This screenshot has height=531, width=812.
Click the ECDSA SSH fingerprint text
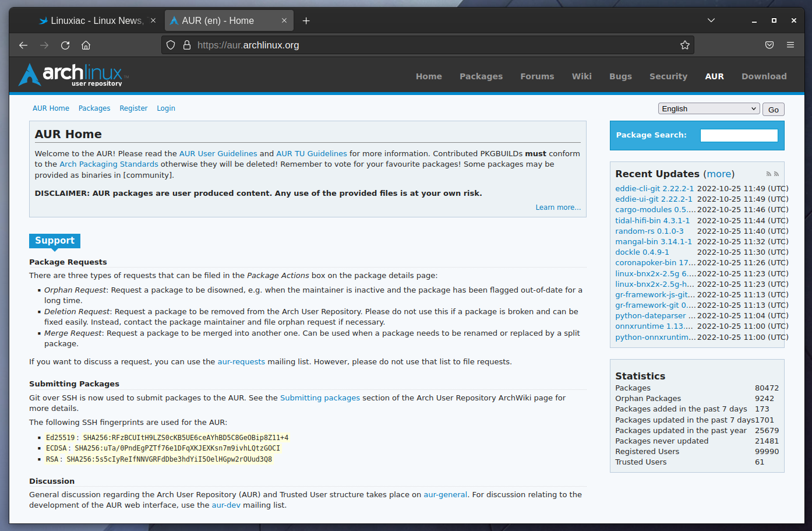click(163, 448)
